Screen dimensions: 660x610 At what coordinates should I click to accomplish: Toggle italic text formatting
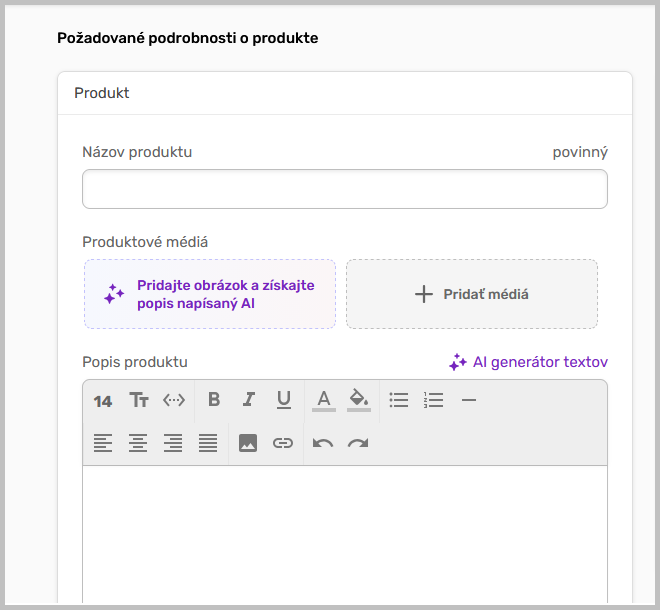point(249,400)
